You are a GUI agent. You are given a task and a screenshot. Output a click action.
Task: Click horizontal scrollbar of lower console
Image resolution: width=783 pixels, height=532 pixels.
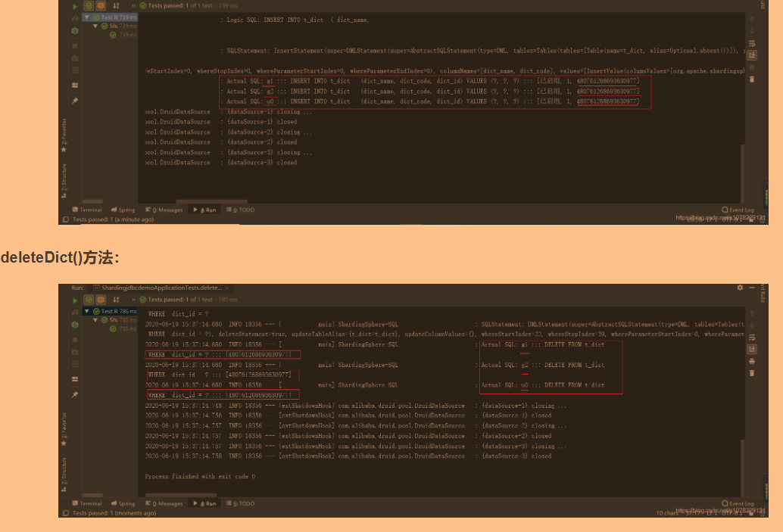point(181,496)
